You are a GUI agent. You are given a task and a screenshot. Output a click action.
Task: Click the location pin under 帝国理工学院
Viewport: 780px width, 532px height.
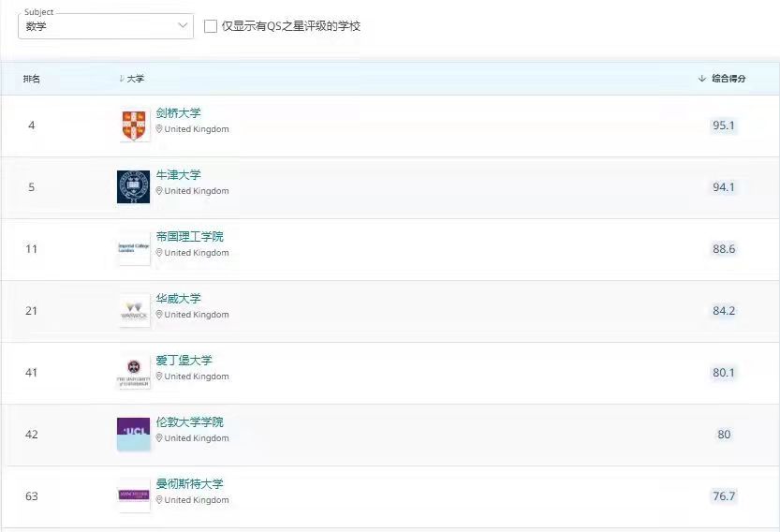point(159,252)
